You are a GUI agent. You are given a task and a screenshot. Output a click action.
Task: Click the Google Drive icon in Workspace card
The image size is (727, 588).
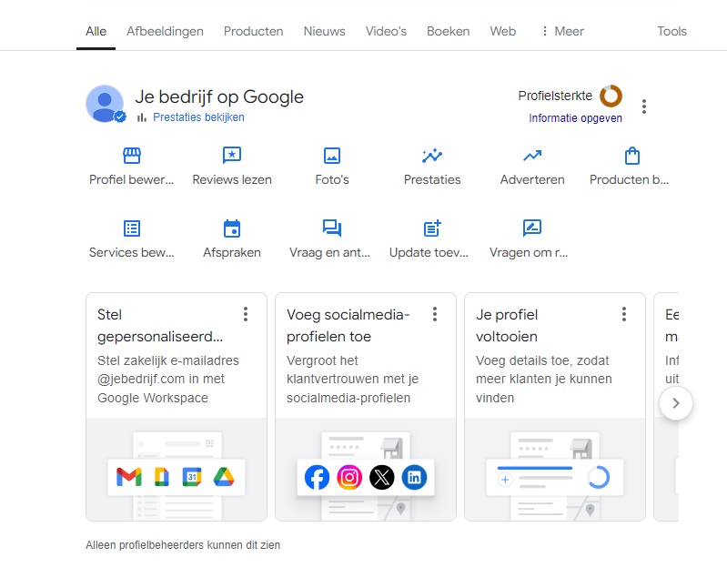coord(224,477)
